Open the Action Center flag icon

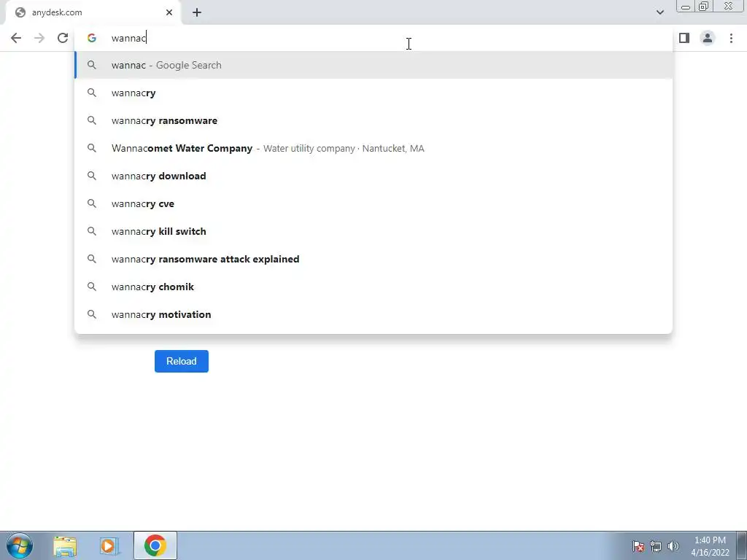638,546
